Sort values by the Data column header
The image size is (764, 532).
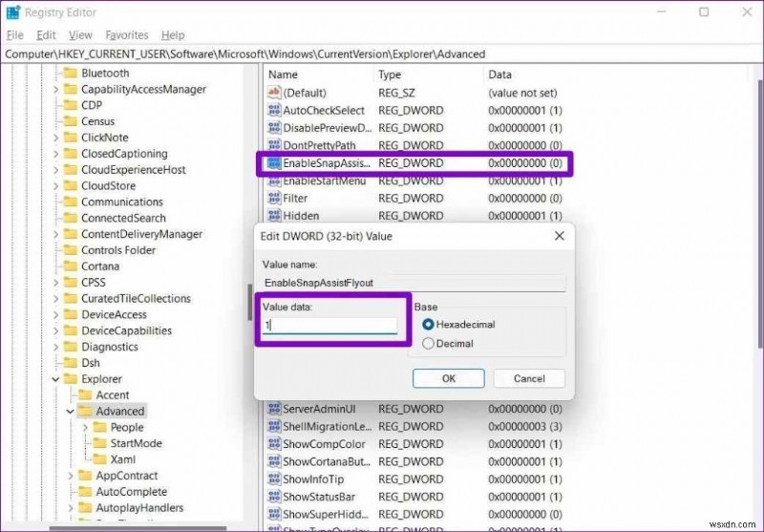coord(616,74)
